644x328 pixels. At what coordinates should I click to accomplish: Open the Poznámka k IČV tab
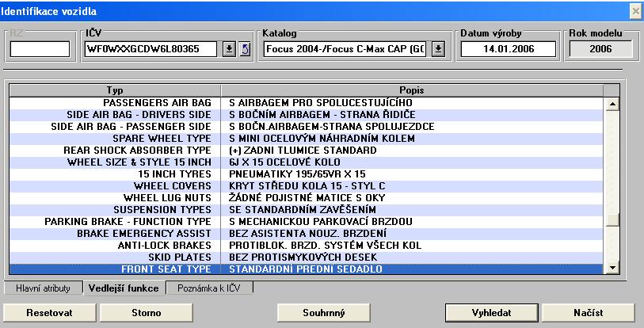click(209, 288)
